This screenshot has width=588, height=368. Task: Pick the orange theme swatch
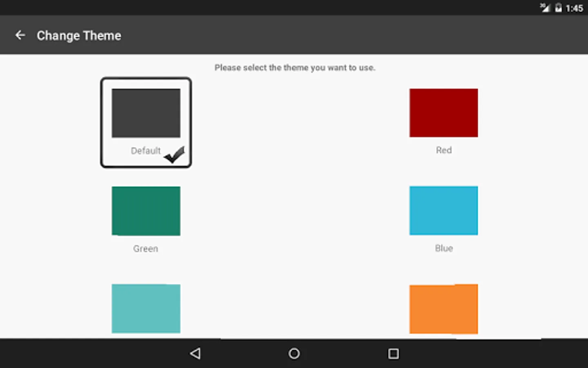(443, 309)
